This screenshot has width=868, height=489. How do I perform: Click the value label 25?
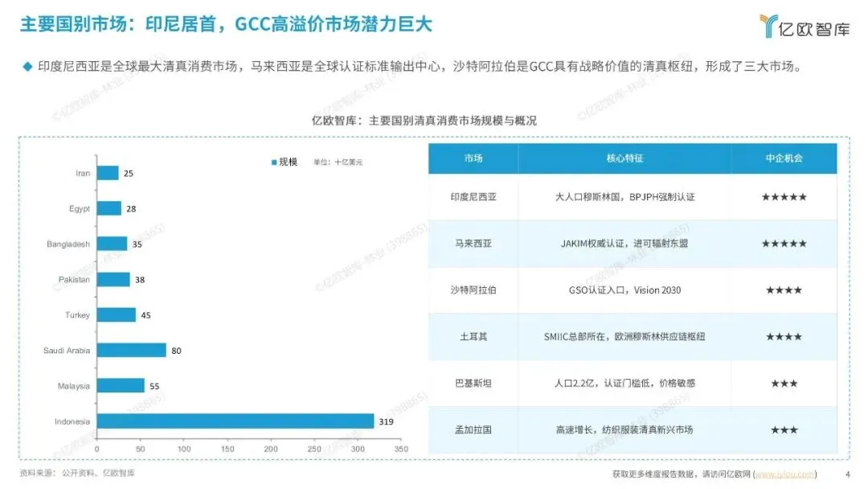129,174
